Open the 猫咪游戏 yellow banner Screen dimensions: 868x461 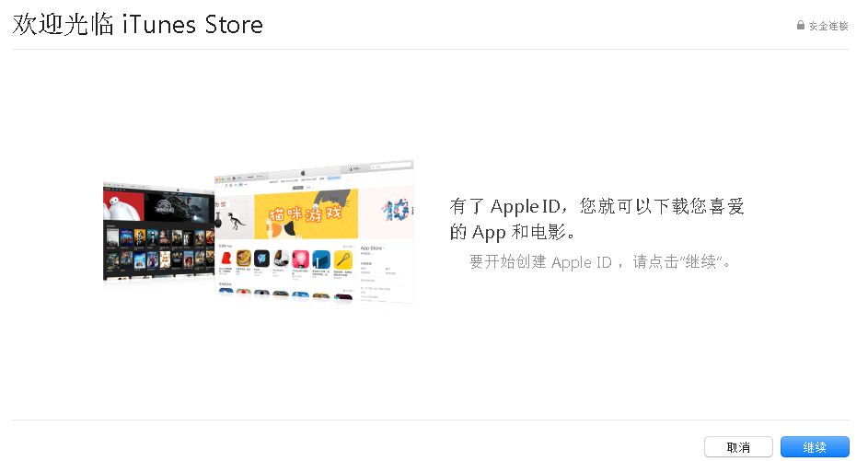point(307,213)
